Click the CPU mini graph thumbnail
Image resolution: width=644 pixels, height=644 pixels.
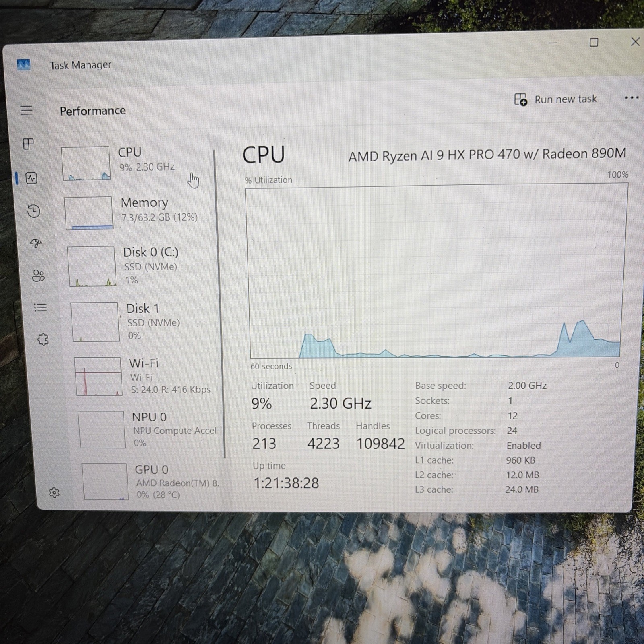(86, 163)
